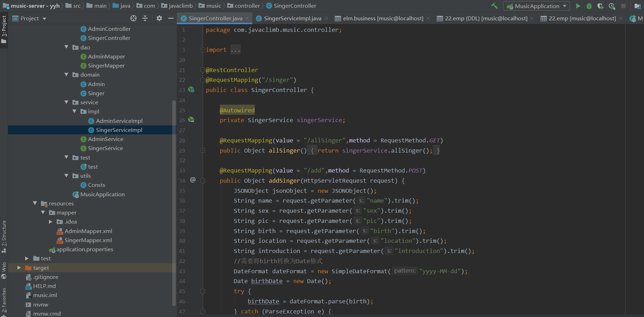Collapse the mapper folder

pos(43,212)
